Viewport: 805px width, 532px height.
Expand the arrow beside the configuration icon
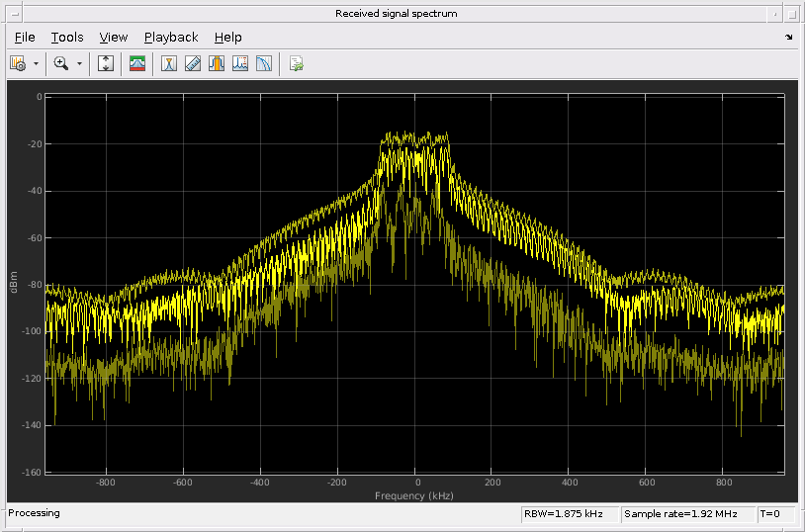[36, 63]
